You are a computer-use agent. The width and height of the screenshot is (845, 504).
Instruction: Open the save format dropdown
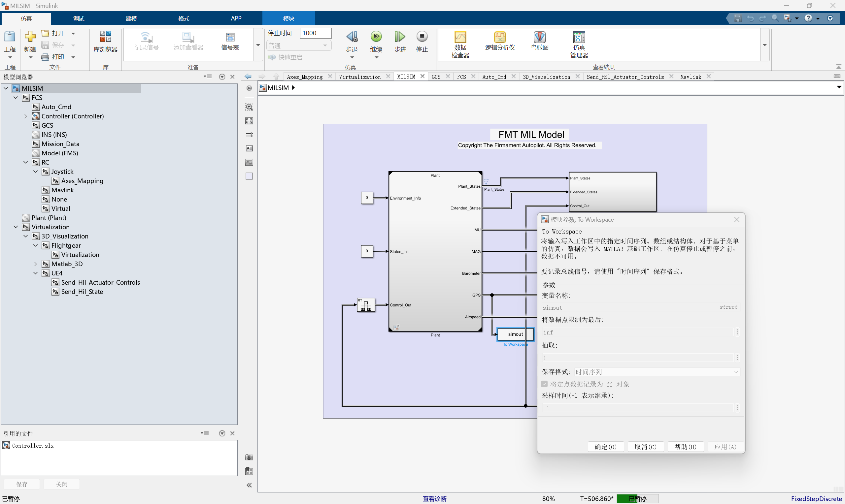click(x=657, y=372)
